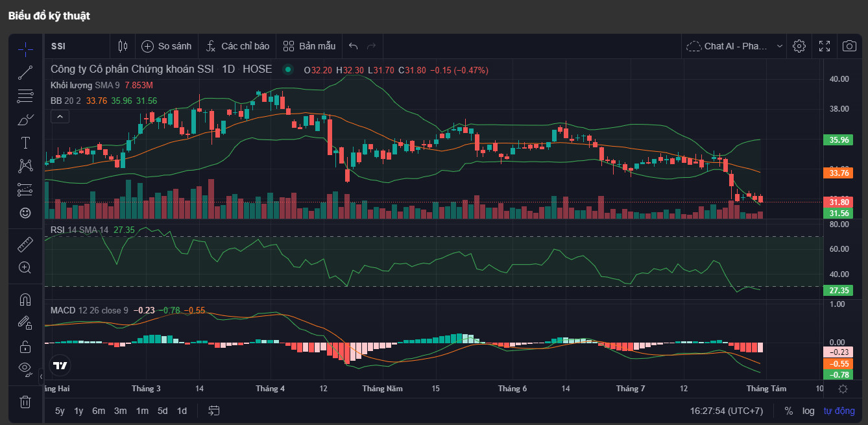The width and height of the screenshot is (868, 425).
Task: Select the 3m time range
Action: coord(121,411)
